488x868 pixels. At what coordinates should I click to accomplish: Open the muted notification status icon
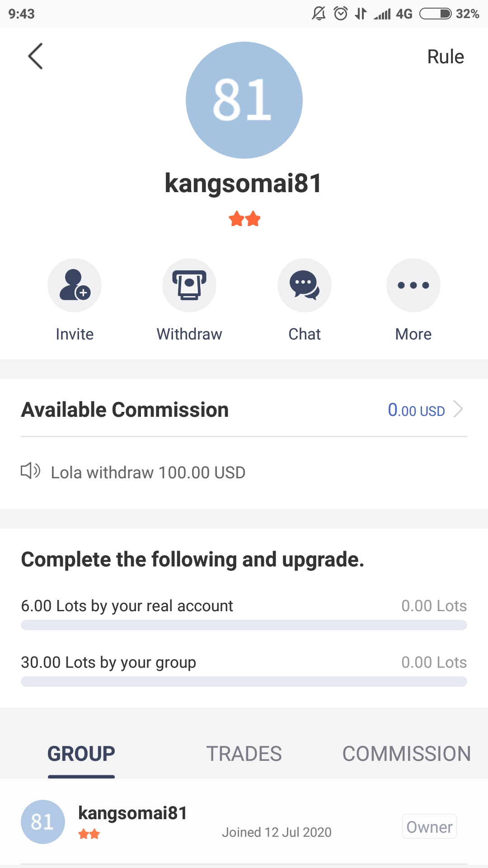coord(319,14)
